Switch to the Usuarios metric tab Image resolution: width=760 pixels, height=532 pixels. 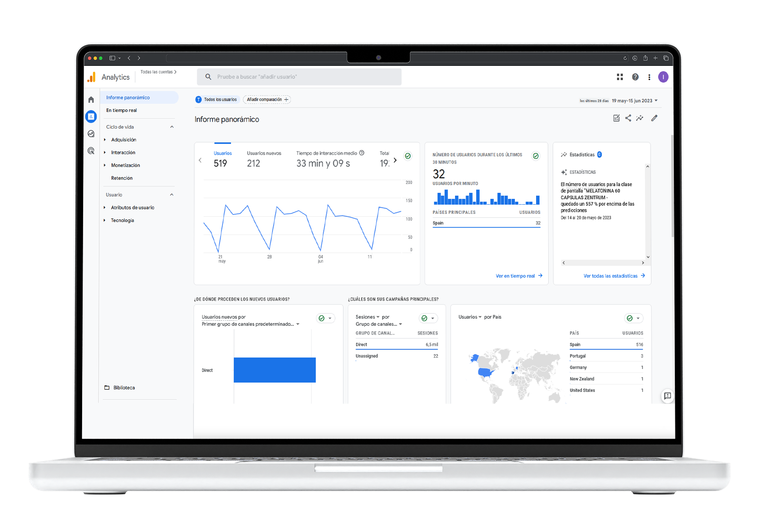point(222,159)
